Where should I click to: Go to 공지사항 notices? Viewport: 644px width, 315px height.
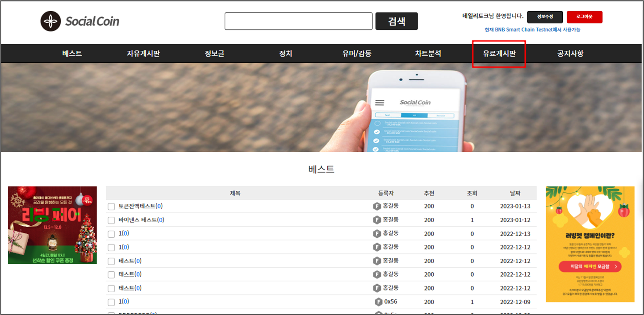570,54
